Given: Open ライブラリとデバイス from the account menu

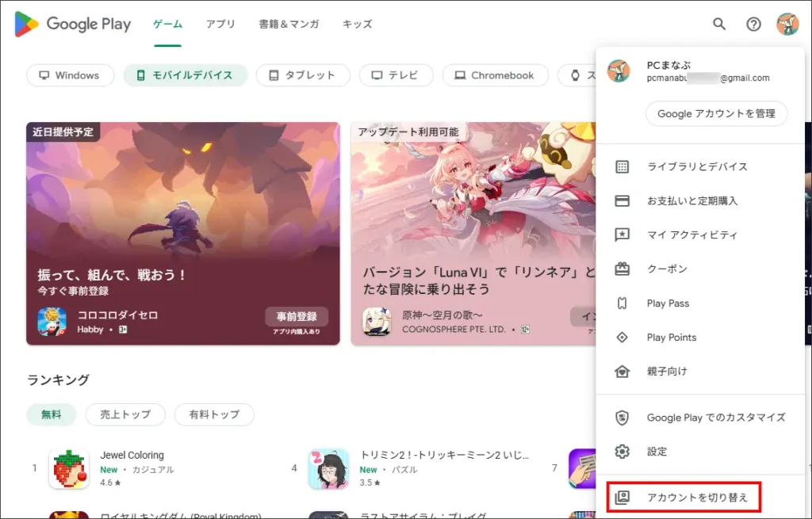Looking at the screenshot, I should 696,167.
